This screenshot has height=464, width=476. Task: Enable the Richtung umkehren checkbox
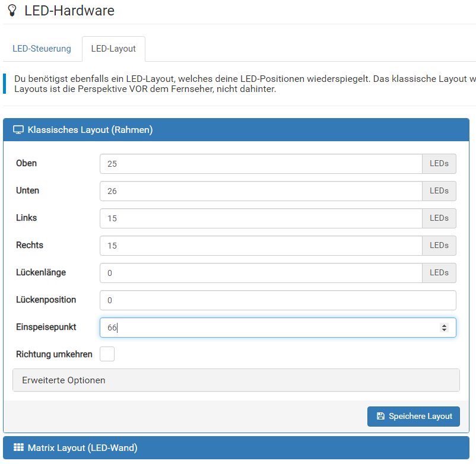click(x=107, y=354)
